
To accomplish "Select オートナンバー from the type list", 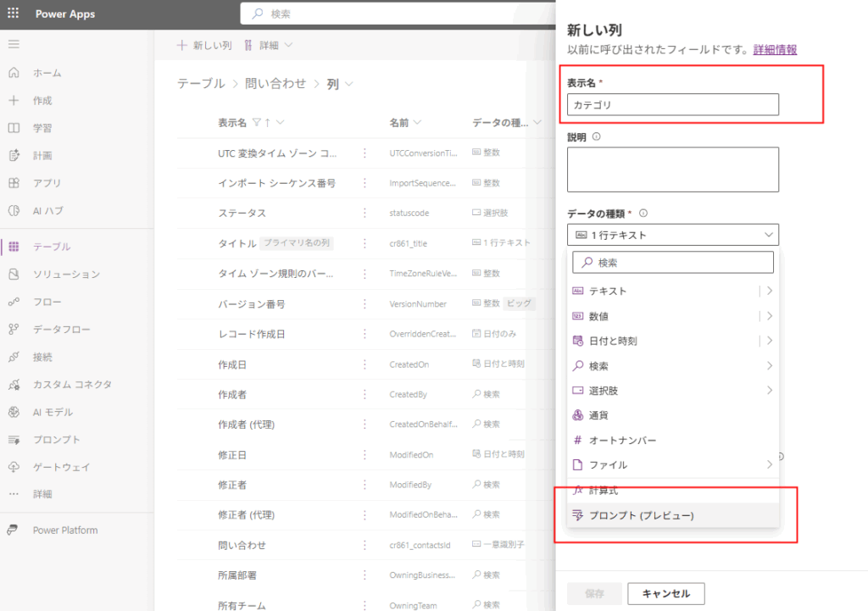I will [622, 441].
